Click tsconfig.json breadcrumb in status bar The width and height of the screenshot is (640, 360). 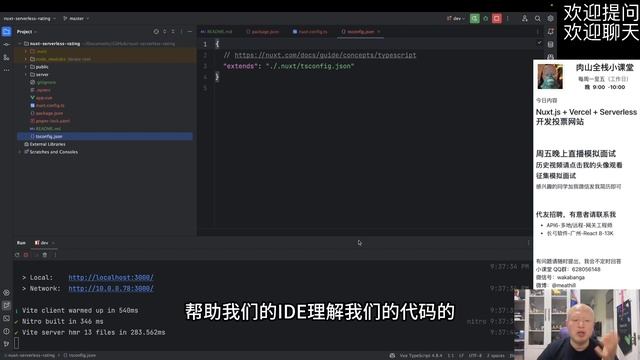pos(80,356)
